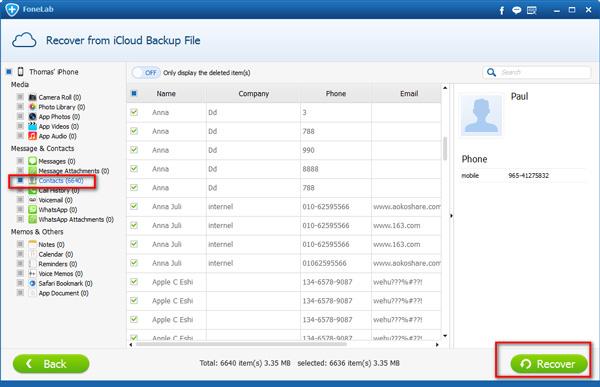Open Contacts (6640) category
The height and width of the screenshot is (387, 600).
point(61,180)
